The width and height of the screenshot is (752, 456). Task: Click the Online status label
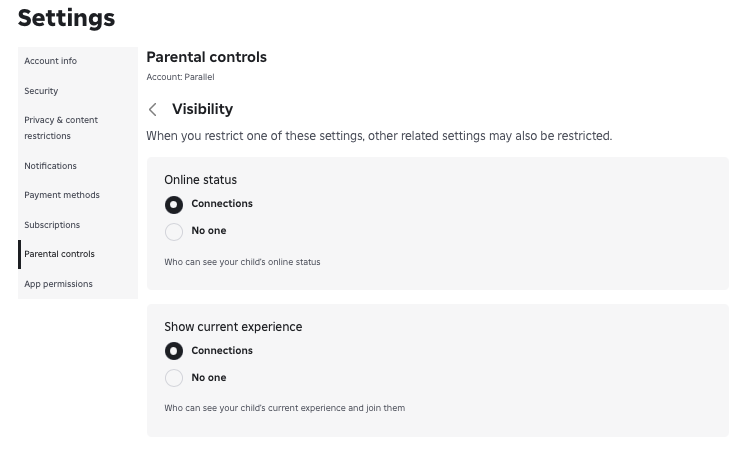(200, 180)
